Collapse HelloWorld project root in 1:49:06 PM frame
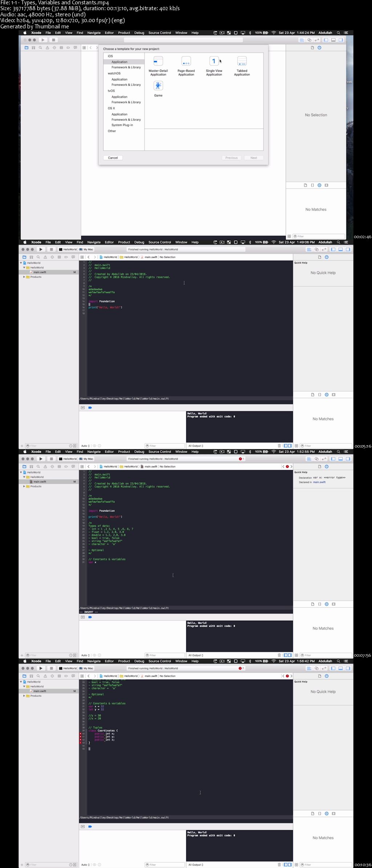 click(x=21, y=263)
